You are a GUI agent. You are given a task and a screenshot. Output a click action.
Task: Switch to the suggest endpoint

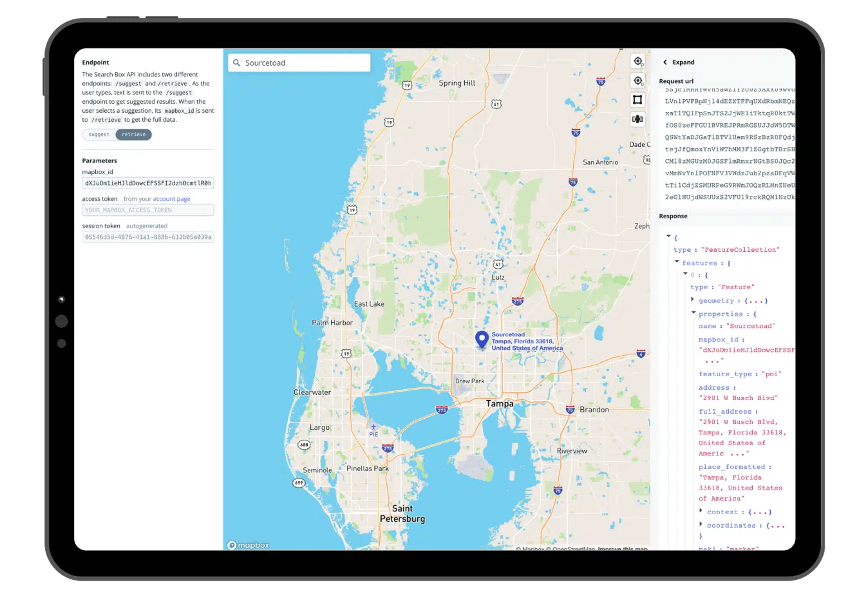click(98, 134)
